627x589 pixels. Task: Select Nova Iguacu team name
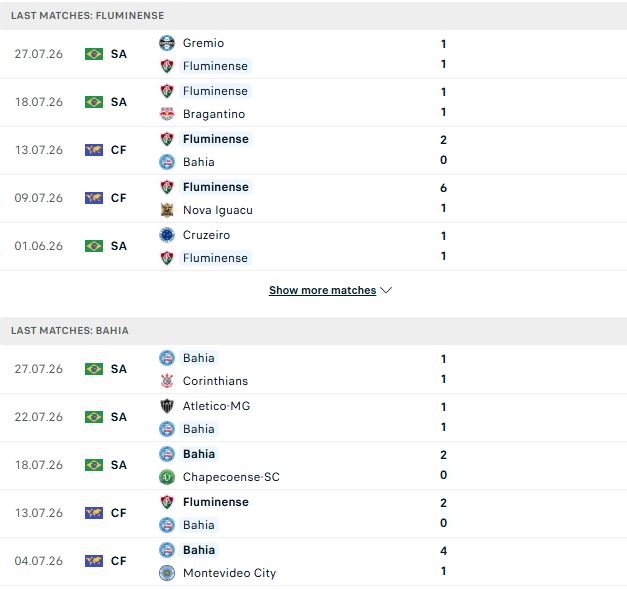(218, 210)
